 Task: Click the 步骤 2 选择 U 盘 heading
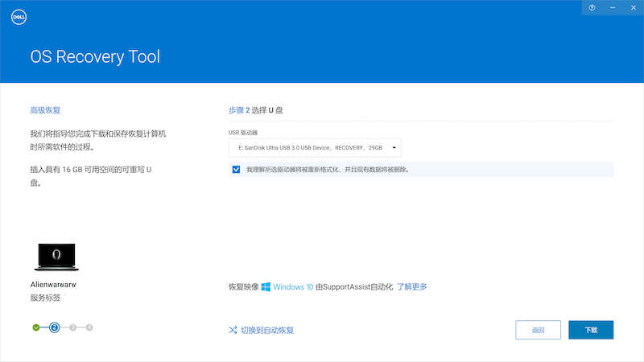point(255,110)
